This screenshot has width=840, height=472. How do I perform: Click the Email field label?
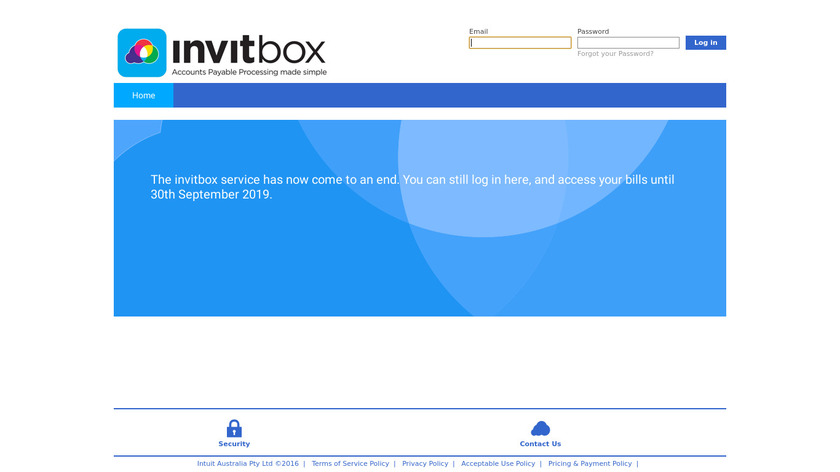[478, 32]
